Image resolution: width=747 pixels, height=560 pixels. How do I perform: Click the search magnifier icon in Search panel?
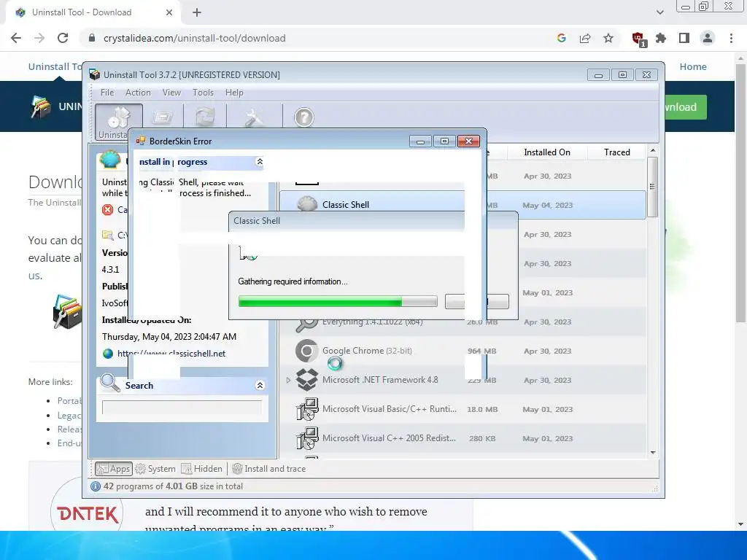(110, 382)
